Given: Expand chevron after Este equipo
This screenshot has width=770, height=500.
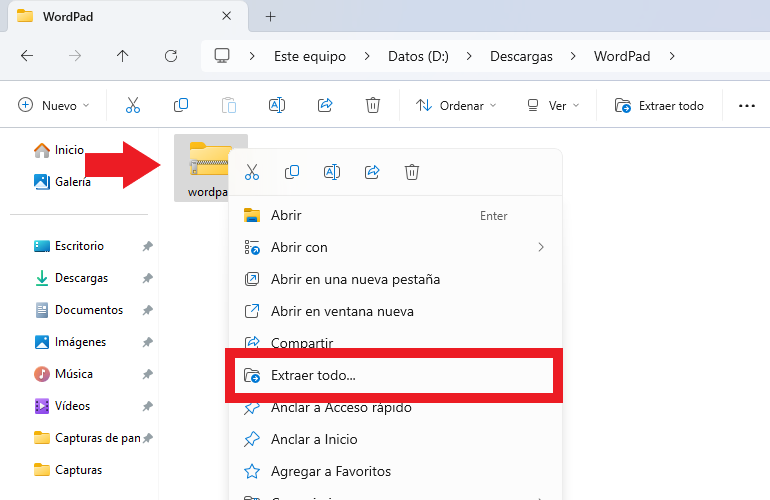Looking at the screenshot, I should pyautogui.click(x=367, y=56).
